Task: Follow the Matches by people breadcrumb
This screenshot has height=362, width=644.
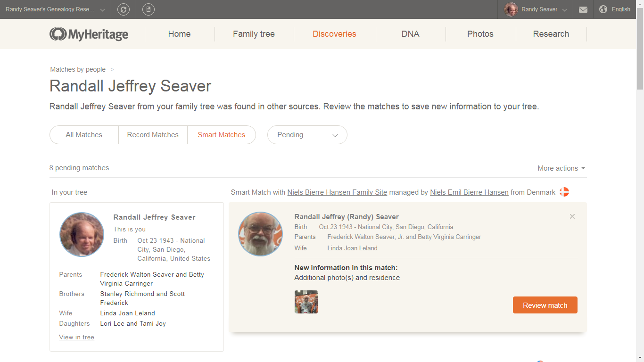Action: tap(78, 69)
